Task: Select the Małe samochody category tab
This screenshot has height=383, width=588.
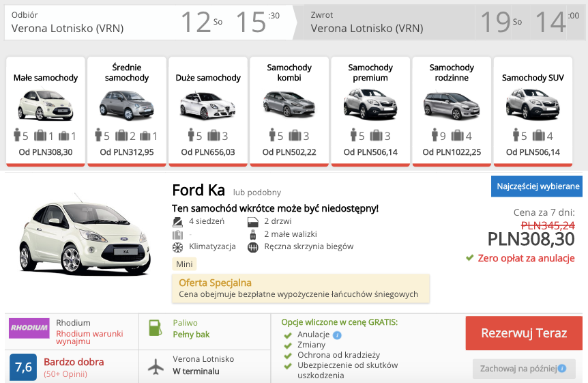Action: click(x=46, y=111)
